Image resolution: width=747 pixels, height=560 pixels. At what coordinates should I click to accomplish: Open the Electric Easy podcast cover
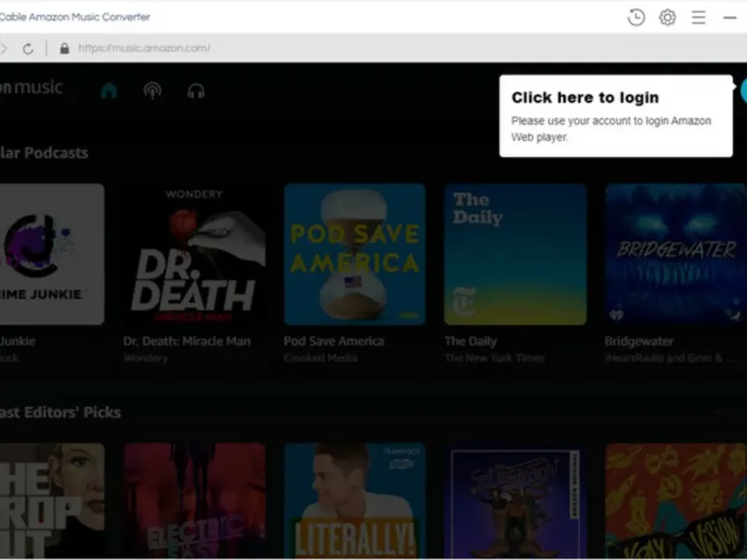[x=194, y=500]
